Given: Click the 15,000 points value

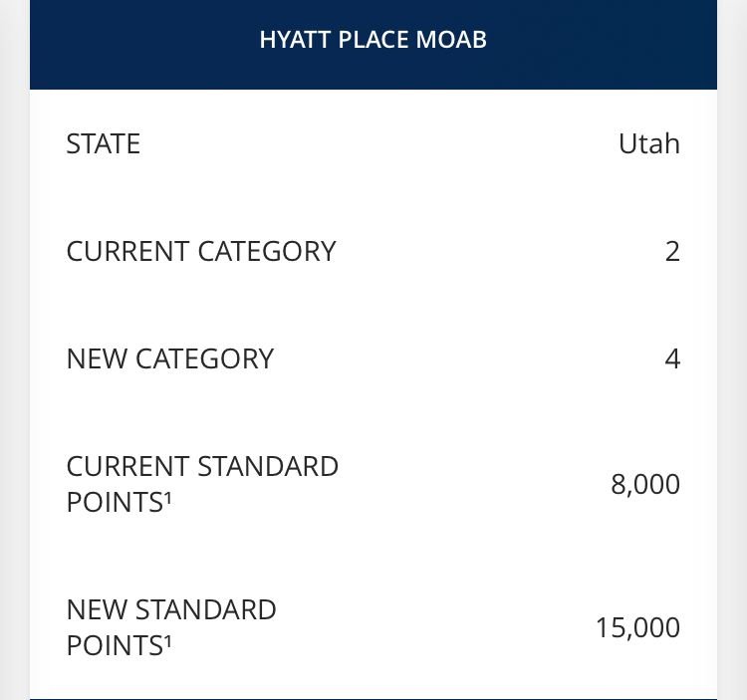Looking at the screenshot, I should [637, 627].
